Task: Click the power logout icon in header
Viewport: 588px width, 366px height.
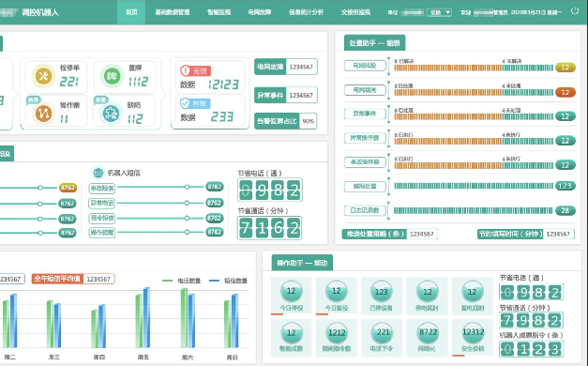Action: pyautogui.click(x=575, y=11)
